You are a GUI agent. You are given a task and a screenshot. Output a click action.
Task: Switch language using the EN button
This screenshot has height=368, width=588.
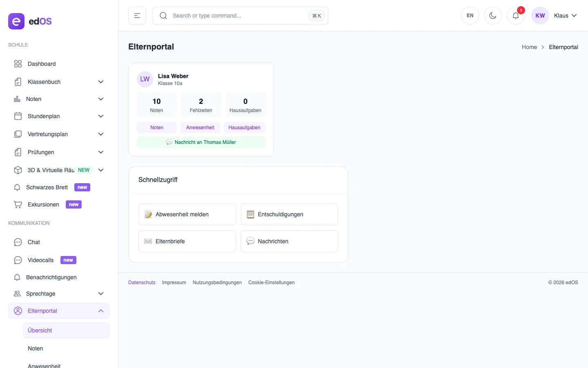[470, 15]
